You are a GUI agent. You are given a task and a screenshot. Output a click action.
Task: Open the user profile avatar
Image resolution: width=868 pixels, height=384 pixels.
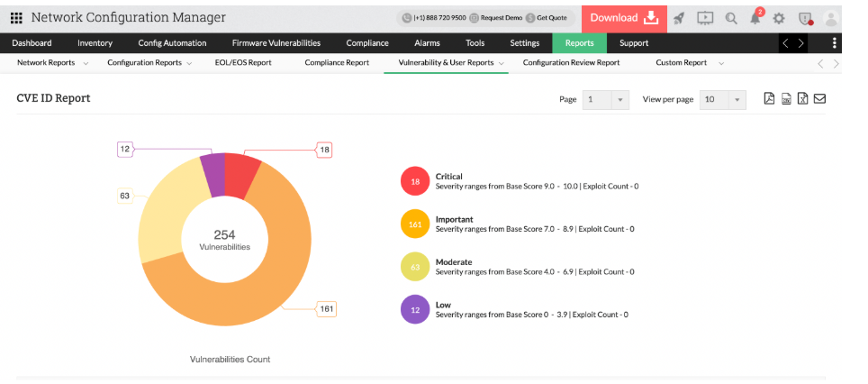coord(831,18)
